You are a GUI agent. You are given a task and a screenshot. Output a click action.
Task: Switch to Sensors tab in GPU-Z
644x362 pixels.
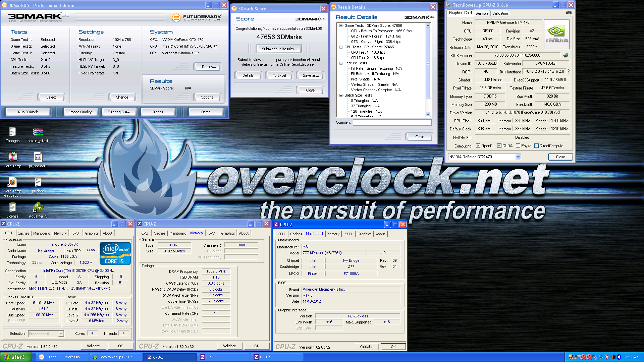[482, 13]
